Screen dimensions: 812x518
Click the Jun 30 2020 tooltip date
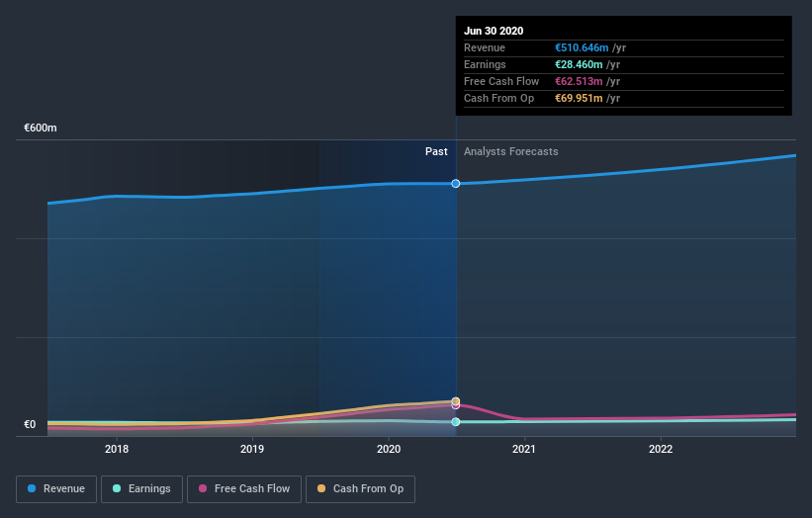(x=494, y=31)
